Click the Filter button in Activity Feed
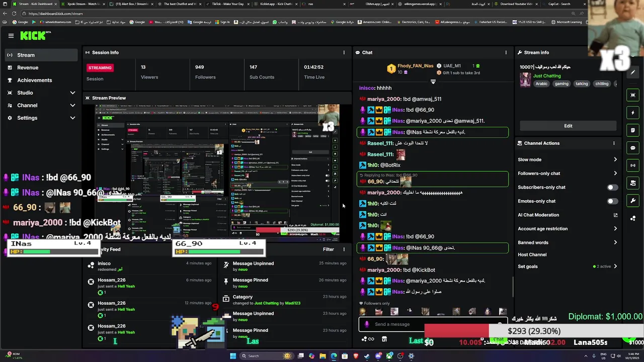The width and height of the screenshot is (644, 362). coord(328,249)
